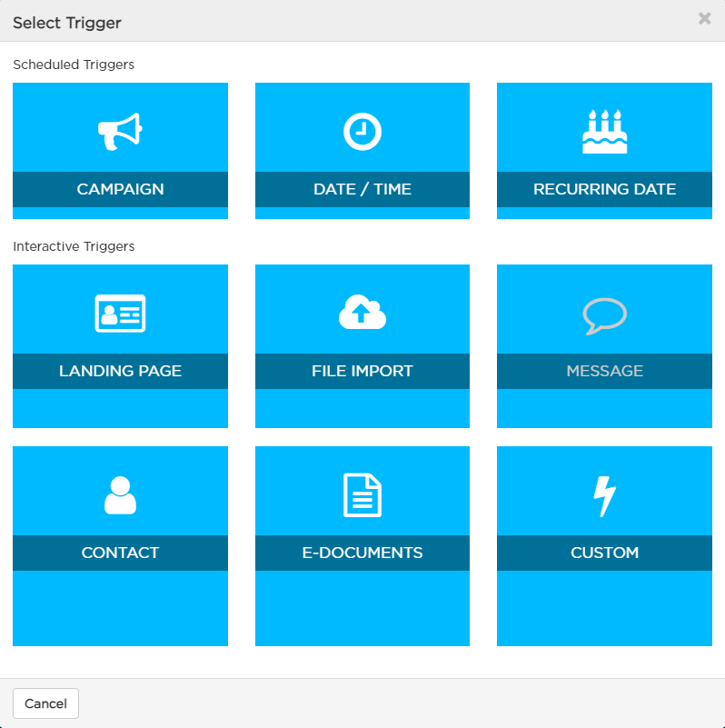The height and width of the screenshot is (728, 725).
Task: Click the E-Documents file icon
Action: (x=362, y=495)
